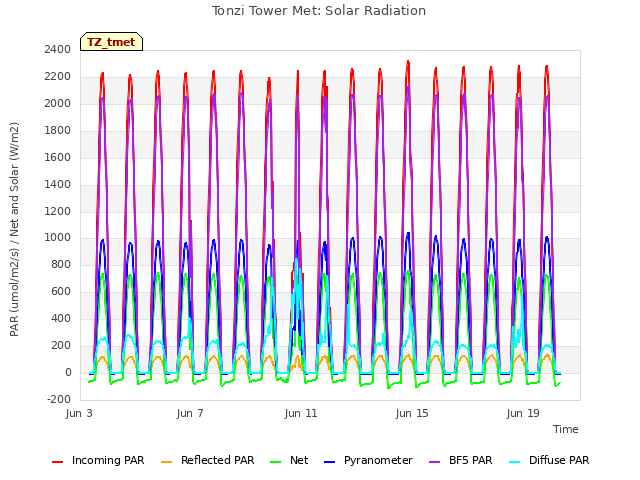Click the 2400 y-axis tick label
640x480 pixels.
click(x=58, y=49)
